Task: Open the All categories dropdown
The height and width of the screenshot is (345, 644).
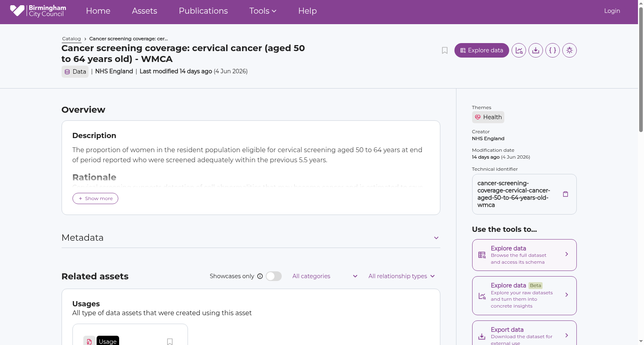Action: pyautogui.click(x=325, y=276)
